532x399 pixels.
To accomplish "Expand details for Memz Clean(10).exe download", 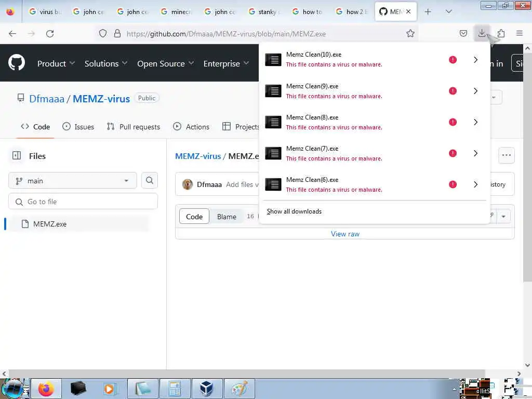I will [x=476, y=60].
